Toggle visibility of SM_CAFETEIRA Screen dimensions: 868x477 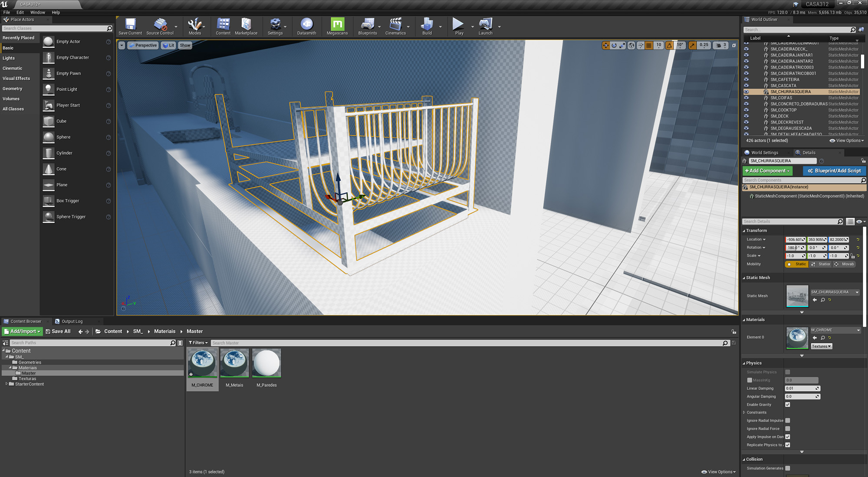[746, 79]
